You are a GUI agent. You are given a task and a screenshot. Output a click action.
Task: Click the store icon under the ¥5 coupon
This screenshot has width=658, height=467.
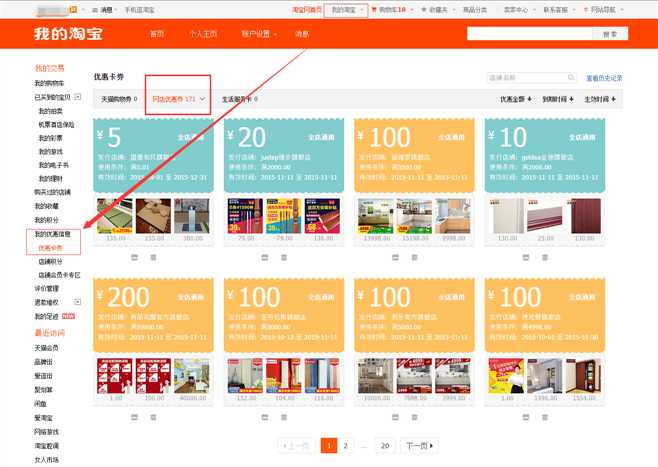[x=134, y=257]
